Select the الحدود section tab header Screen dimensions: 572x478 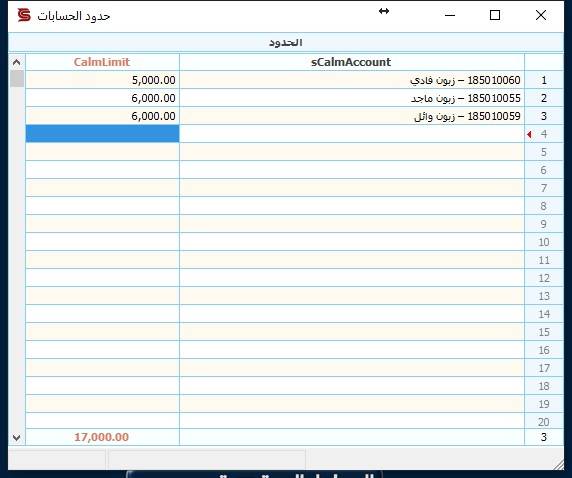286,42
